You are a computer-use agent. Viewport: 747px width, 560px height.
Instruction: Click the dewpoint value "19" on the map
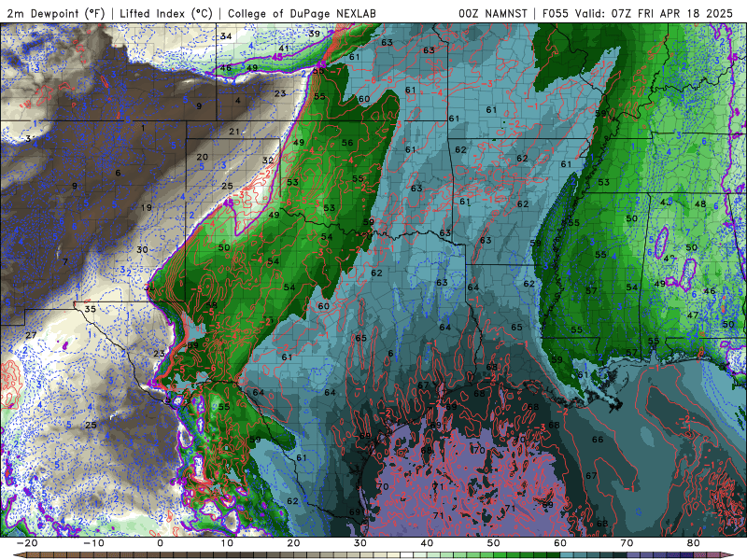147,207
